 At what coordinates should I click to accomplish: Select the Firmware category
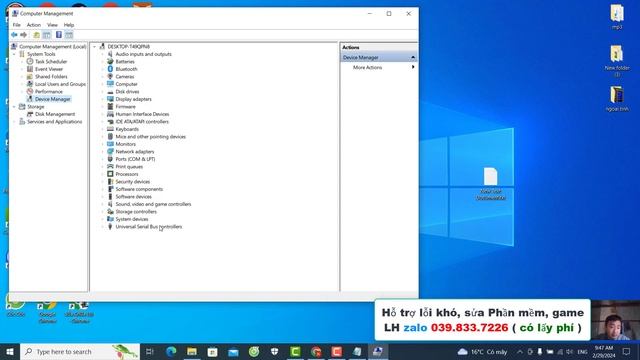[x=125, y=107]
